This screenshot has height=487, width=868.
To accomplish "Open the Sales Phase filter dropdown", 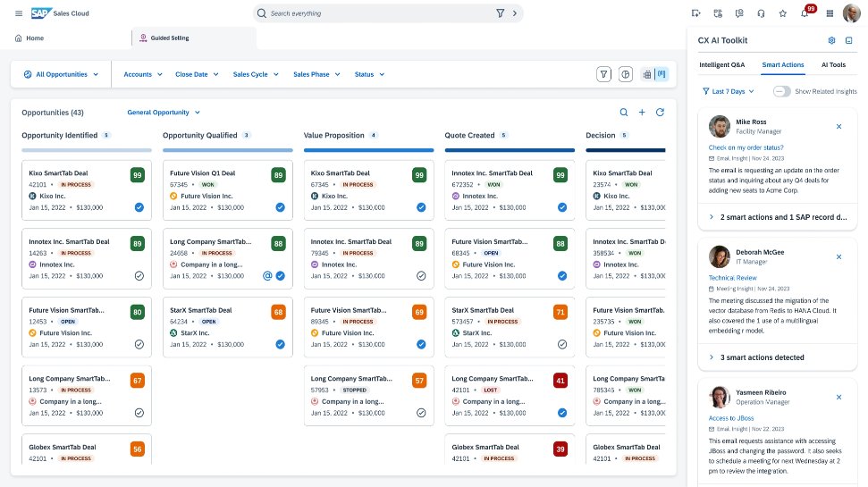I will coord(316,74).
